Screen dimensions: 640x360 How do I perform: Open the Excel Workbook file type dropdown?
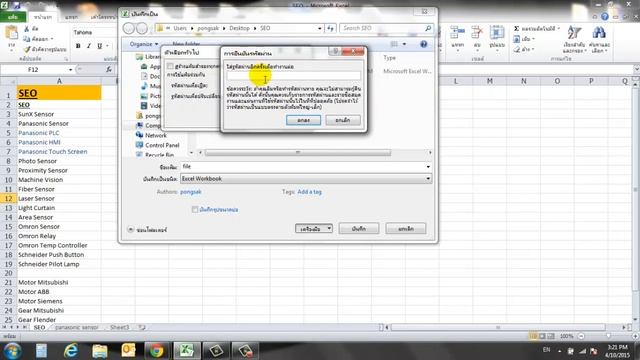pos(306,179)
